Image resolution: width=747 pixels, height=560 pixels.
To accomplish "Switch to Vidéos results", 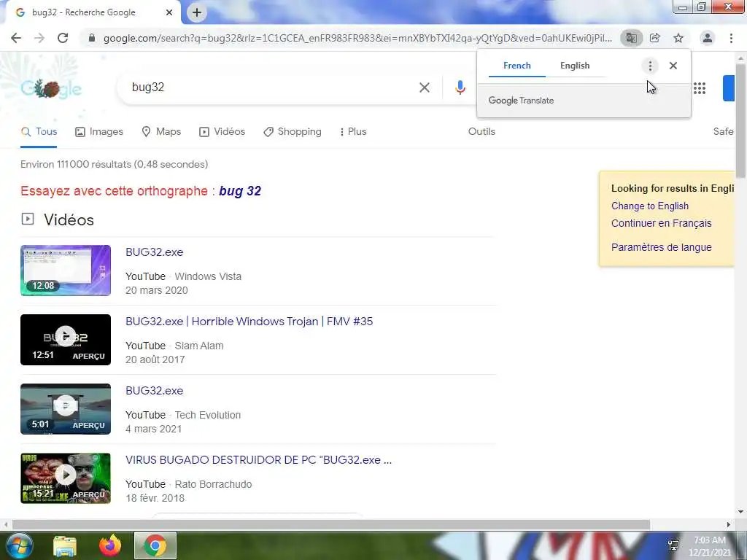I will [222, 132].
